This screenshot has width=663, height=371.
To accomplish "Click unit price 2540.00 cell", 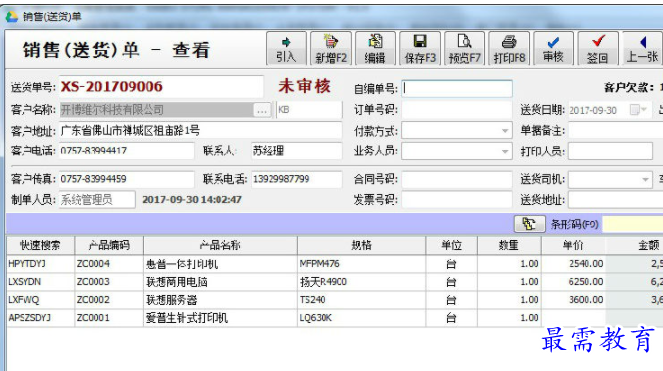I will click(x=573, y=264).
